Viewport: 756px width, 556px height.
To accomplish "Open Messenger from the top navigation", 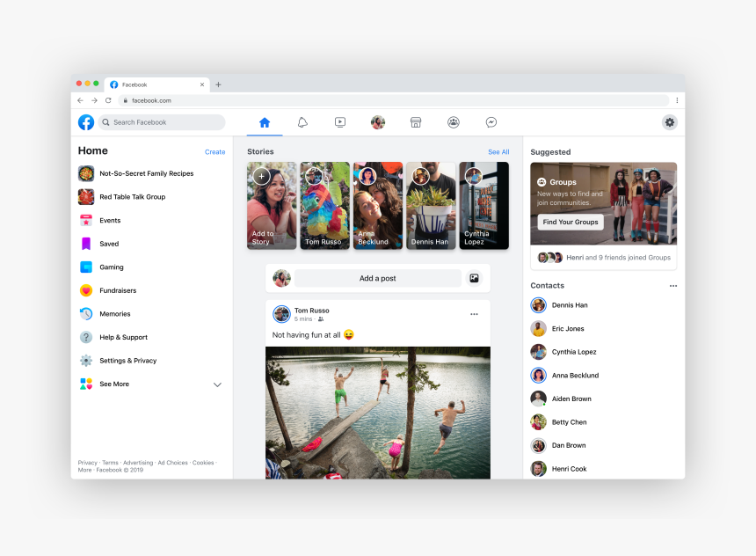I will pos(491,122).
